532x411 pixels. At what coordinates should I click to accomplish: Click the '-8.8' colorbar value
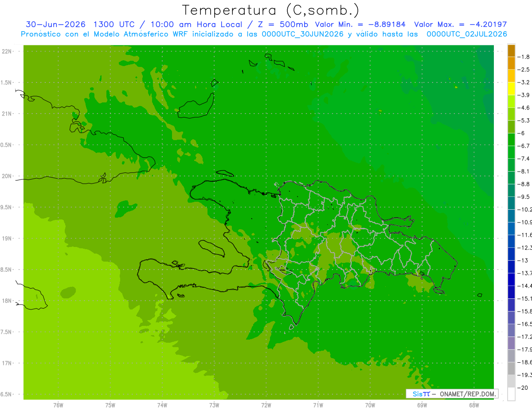[524, 184]
